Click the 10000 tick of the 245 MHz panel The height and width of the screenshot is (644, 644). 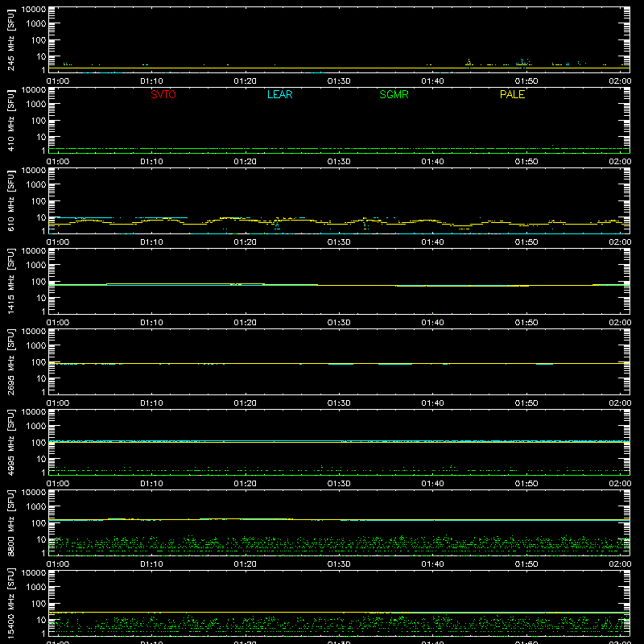coord(34,10)
